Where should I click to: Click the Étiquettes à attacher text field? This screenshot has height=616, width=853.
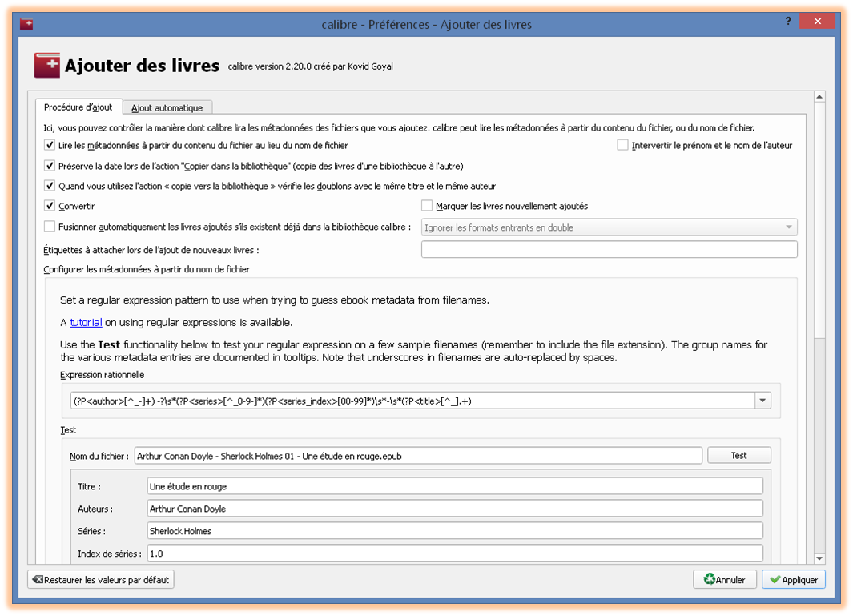610,250
